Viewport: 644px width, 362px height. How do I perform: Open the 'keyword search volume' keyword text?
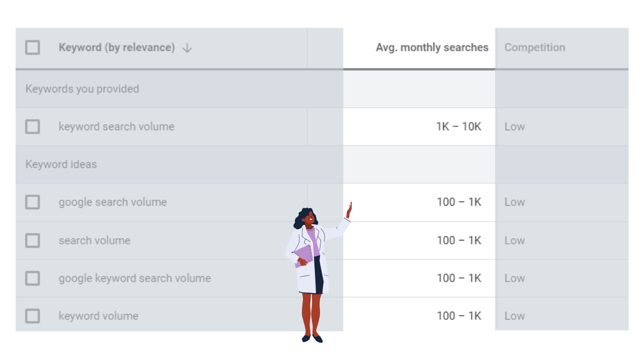116,127
